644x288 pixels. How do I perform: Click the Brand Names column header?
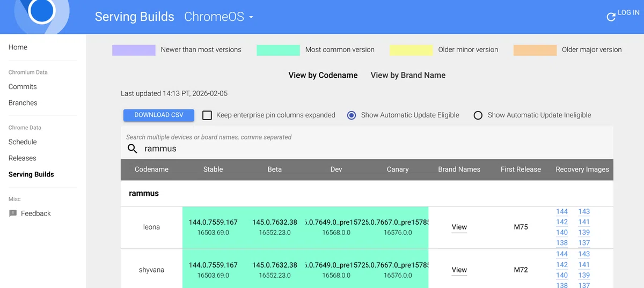coord(459,169)
